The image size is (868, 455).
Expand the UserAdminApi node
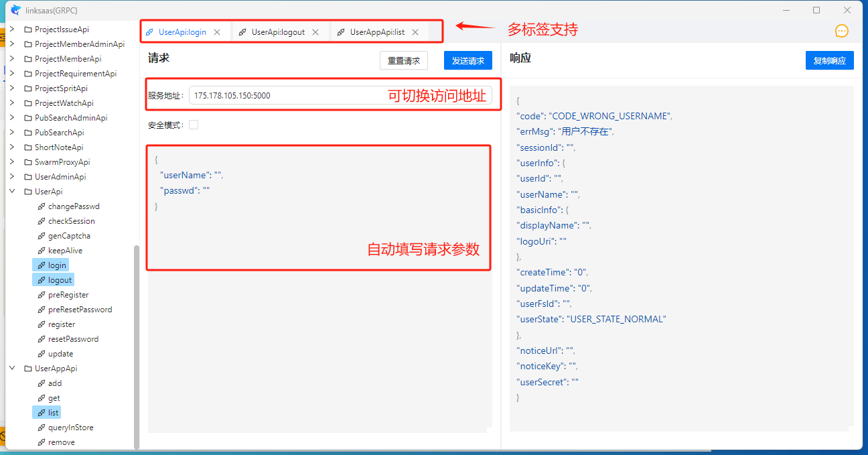pos(11,177)
